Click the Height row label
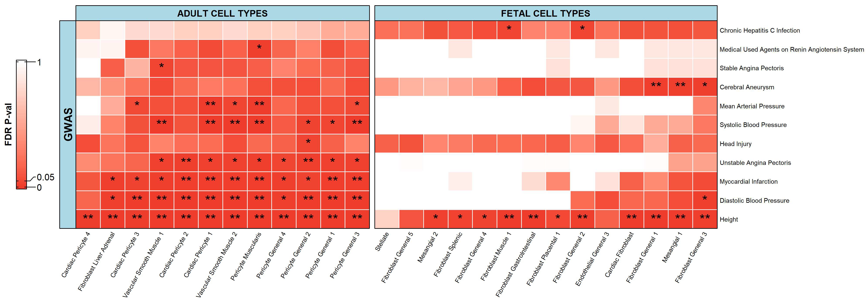 729,219
